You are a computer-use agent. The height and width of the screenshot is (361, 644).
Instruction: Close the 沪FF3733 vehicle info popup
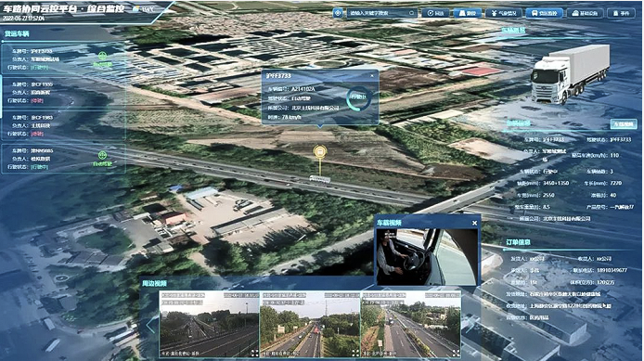pos(372,75)
